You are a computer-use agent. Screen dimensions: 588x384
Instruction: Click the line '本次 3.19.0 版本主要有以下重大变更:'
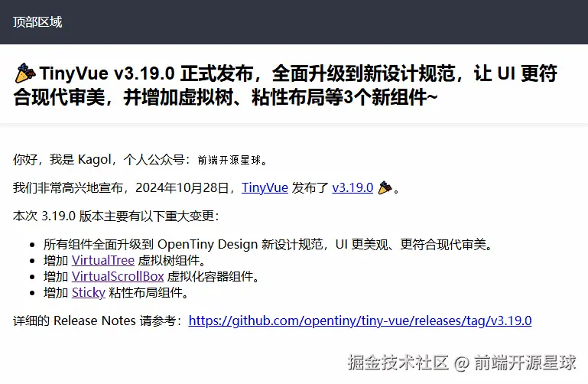pos(116,216)
